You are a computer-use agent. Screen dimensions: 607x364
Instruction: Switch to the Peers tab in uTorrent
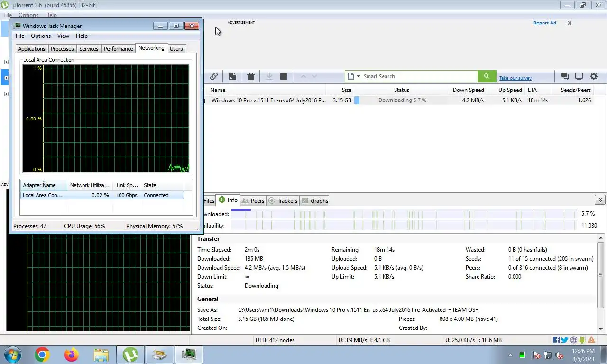coord(253,201)
